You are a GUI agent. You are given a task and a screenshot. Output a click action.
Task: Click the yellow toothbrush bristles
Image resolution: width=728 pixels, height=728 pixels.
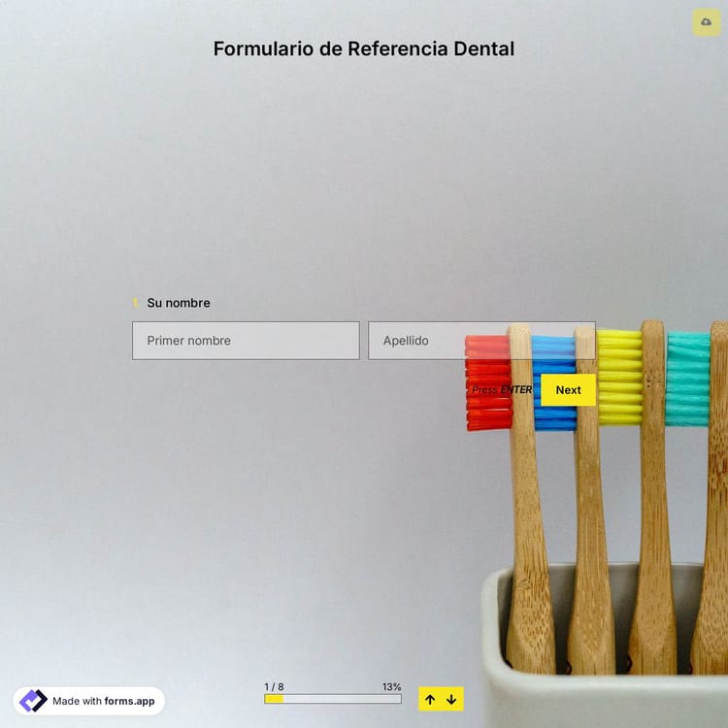[x=619, y=379]
